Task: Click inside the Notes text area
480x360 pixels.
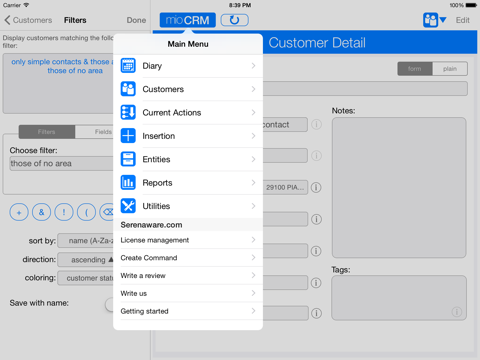Action: [x=399, y=187]
